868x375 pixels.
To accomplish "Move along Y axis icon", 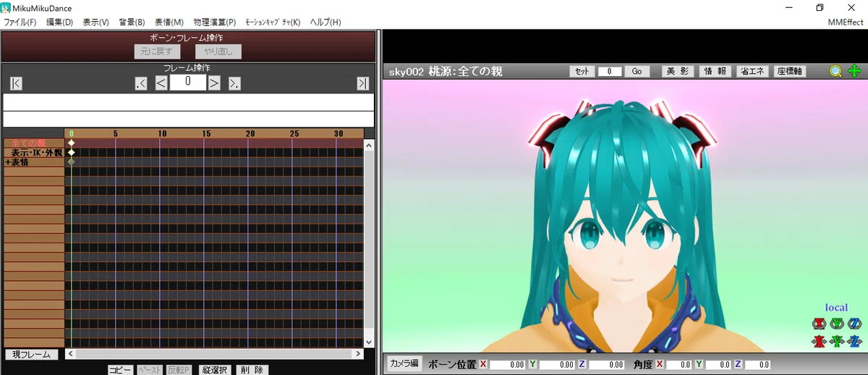I will point(837,341).
